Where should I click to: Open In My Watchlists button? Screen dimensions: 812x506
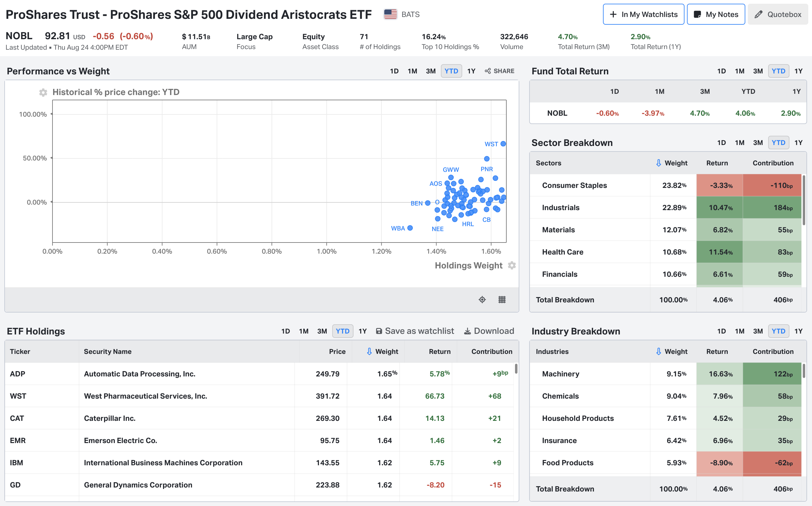[643, 15]
